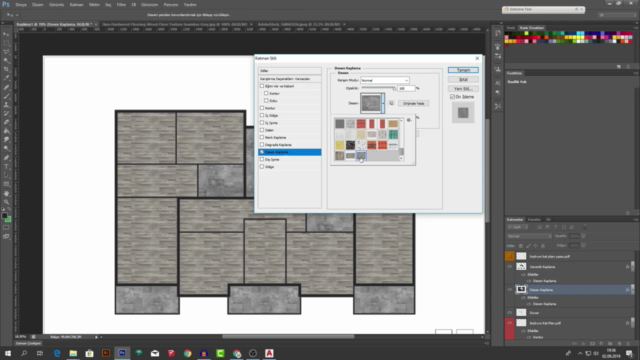
Task: Create new preset from current pattern icon
Action: click(391, 103)
